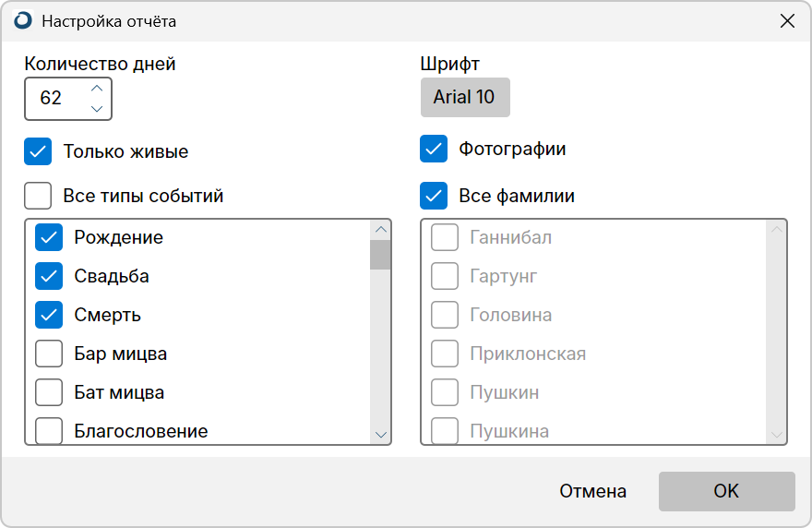The height and width of the screenshot is (528, 812).
Task: Uncheck the Рождение event type
Action: point(49,237)
